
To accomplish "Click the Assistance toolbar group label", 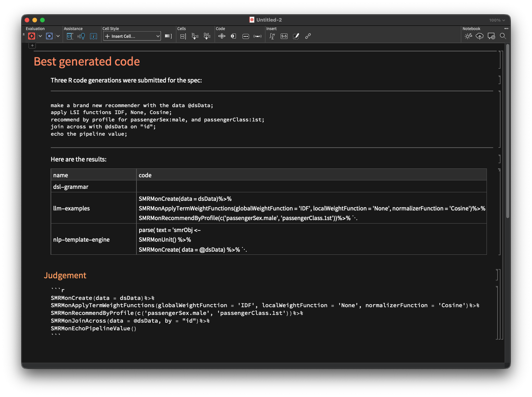I will [x=73, y=29].
